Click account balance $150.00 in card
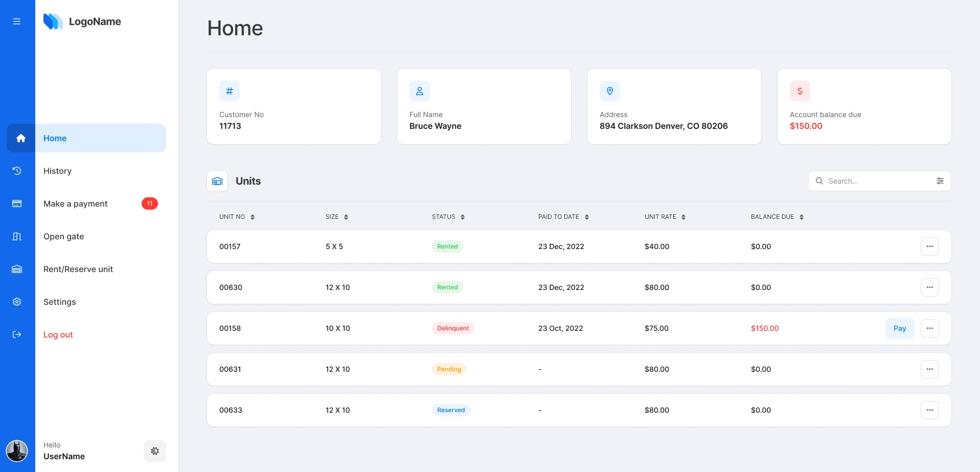Screen dimensions: 980x472 806,126
